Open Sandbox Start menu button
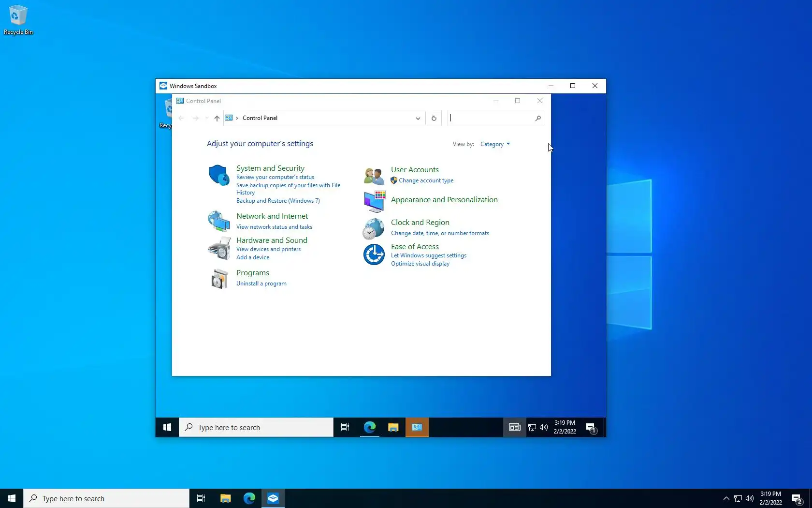Screen dimensions: 812x508 pos(167,427)
